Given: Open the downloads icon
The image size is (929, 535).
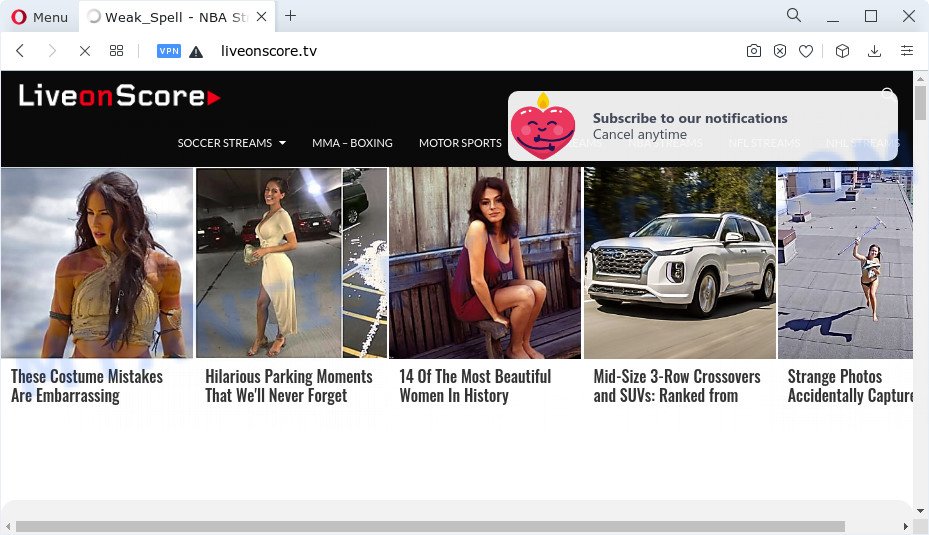Looking at the screenshot, I should point(874,51).
